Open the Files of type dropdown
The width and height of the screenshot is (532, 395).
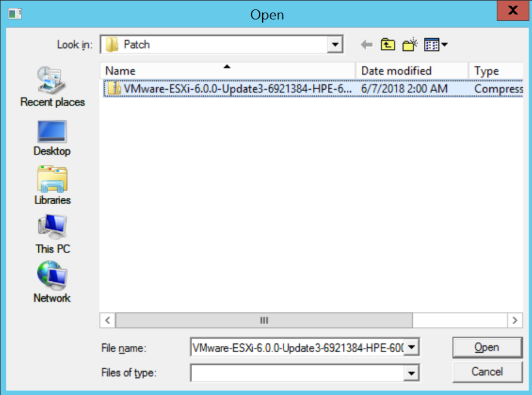(x=411, y=373)
